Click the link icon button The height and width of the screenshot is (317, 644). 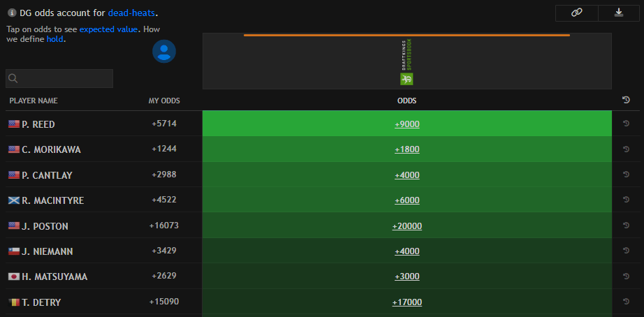pyautogui.click(x=576, y=13)
